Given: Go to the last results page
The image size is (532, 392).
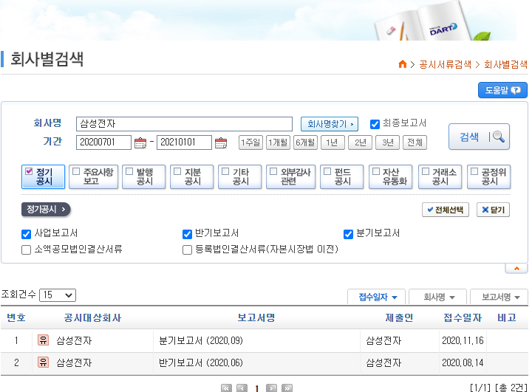Looking at the screenshot, I should (x=287, y=388).
